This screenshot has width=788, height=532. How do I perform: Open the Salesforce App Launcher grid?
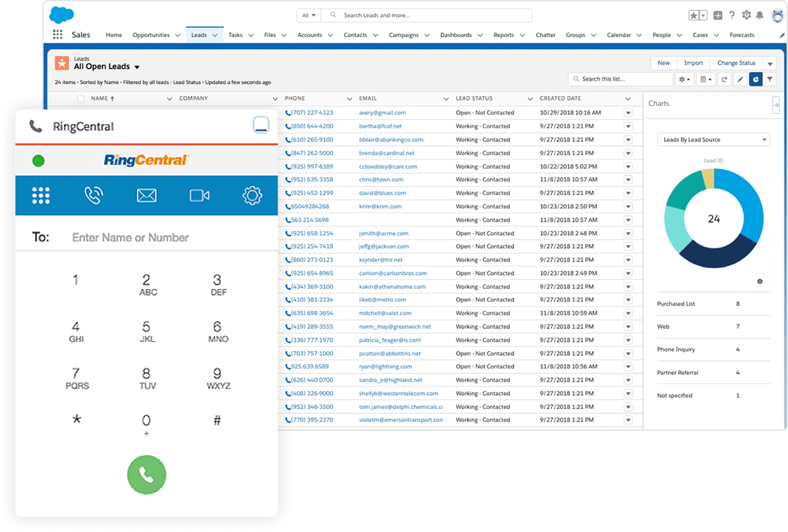tap(58, 35)
